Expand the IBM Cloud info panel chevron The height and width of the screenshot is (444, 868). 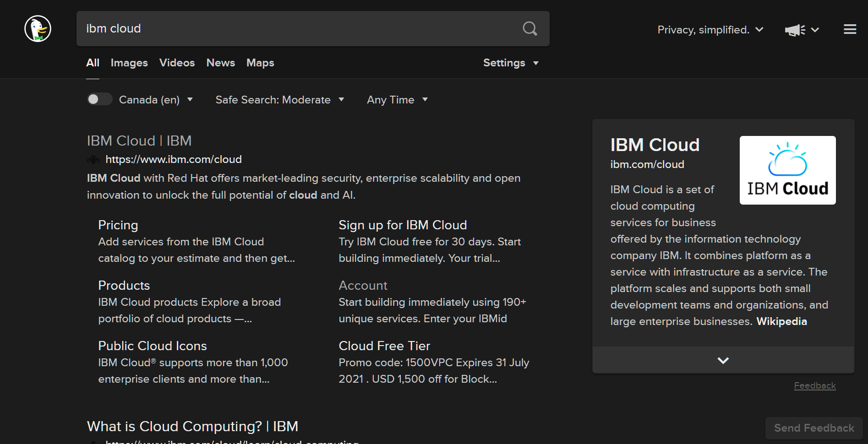pyautogui.click(x=723, y=360)
